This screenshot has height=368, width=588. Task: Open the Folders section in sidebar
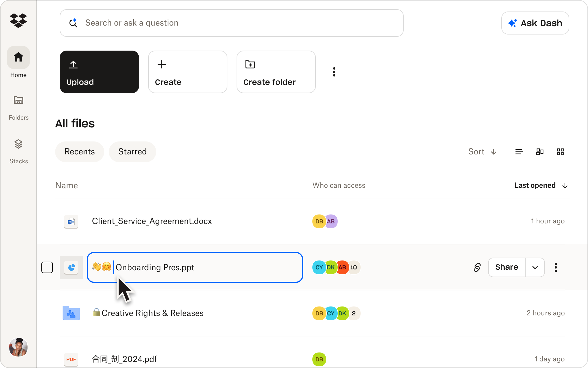click(x=18, y=105)
